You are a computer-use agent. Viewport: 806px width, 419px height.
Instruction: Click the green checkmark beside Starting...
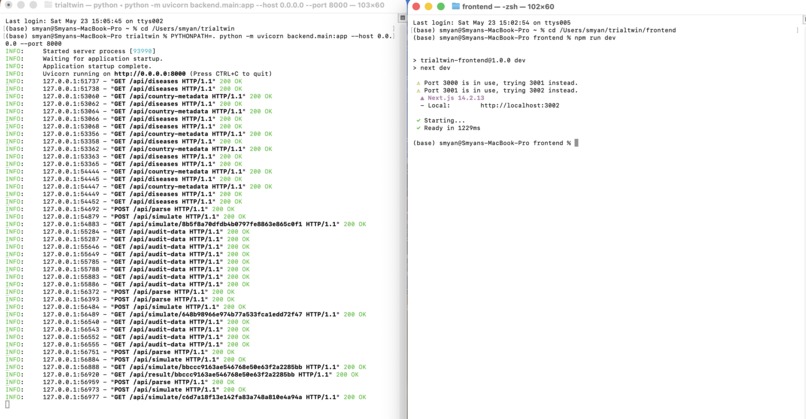(418, 120)
